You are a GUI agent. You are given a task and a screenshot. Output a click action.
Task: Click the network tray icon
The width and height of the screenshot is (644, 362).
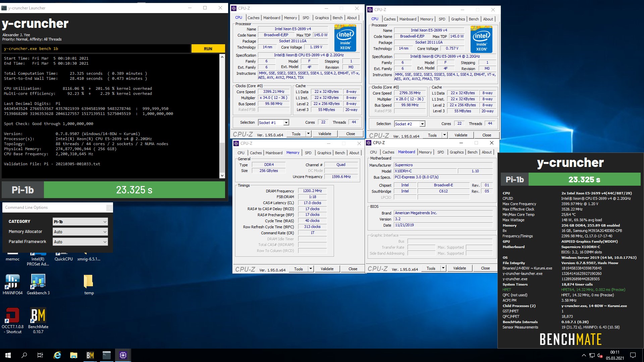592,355
